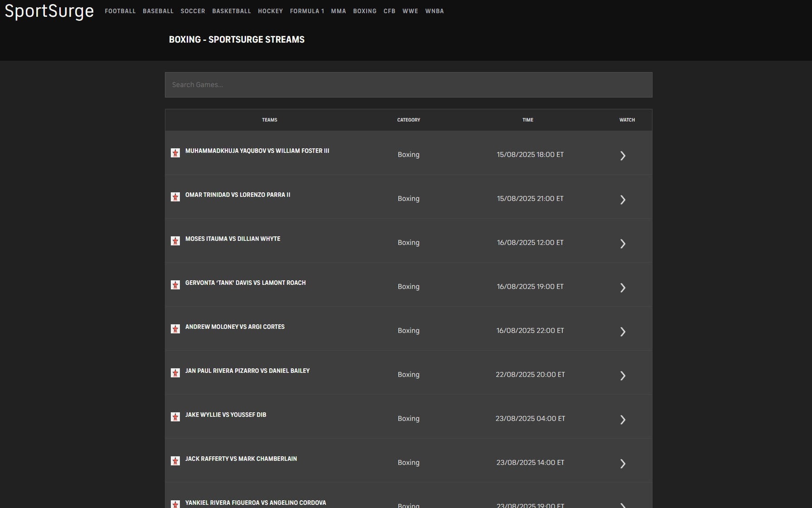Click the time 22/08/2025 20:00 ET

coord(530,375)
